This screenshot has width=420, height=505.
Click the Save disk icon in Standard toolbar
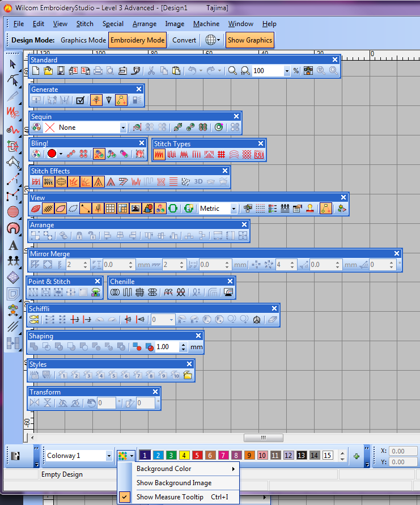point(61,70)
